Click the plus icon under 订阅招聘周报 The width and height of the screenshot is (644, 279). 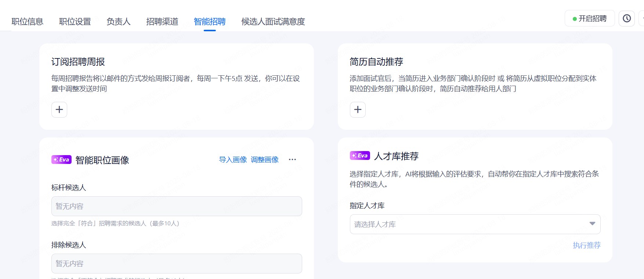[x=59, y=110]
